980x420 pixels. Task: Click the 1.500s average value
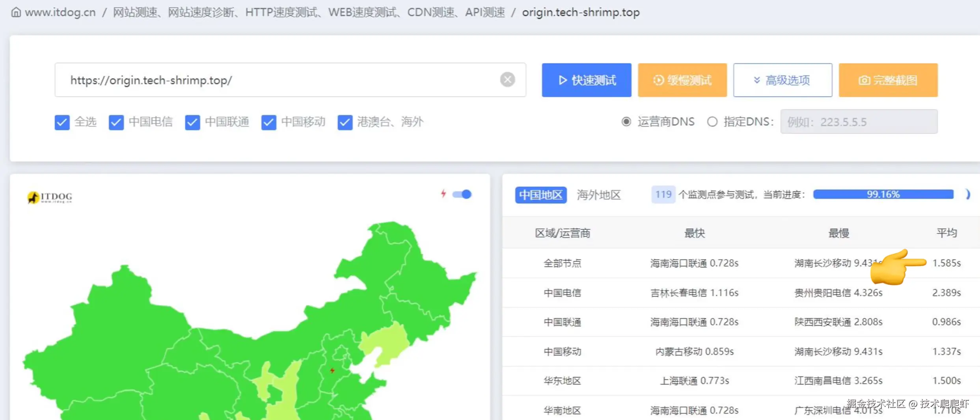(x=946, y=381)
